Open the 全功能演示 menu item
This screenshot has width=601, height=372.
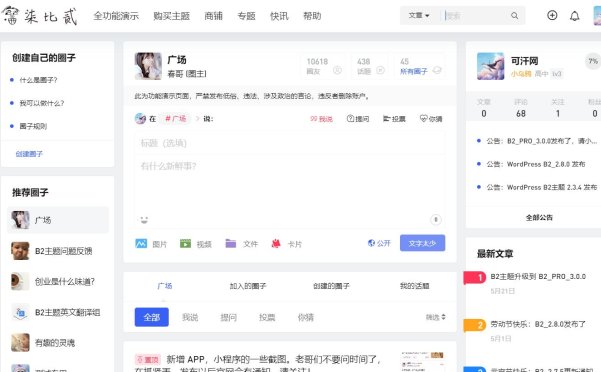[x=116, y=16]
